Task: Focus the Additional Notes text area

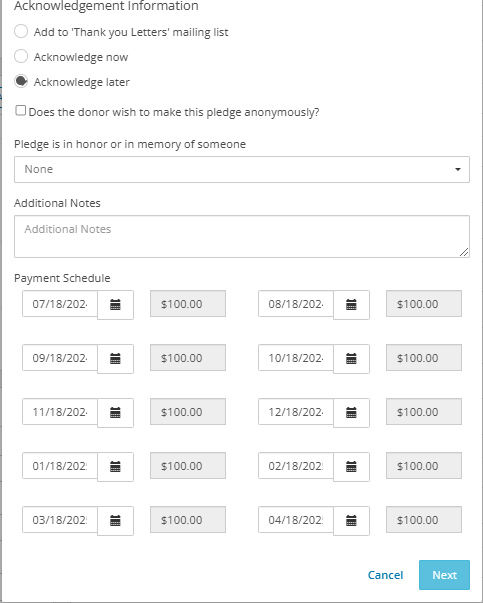Action: pyautogui.click(x=242, y=236)
